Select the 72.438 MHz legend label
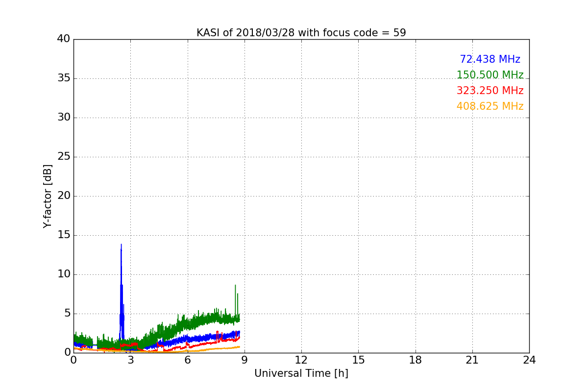This screenshot has width=588, height=392. (490, 59)
